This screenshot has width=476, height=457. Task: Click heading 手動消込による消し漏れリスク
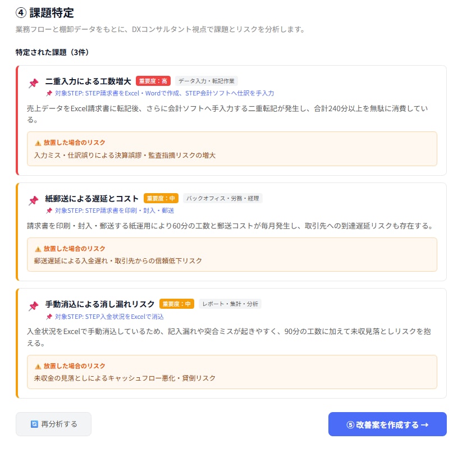pos(100,304)
